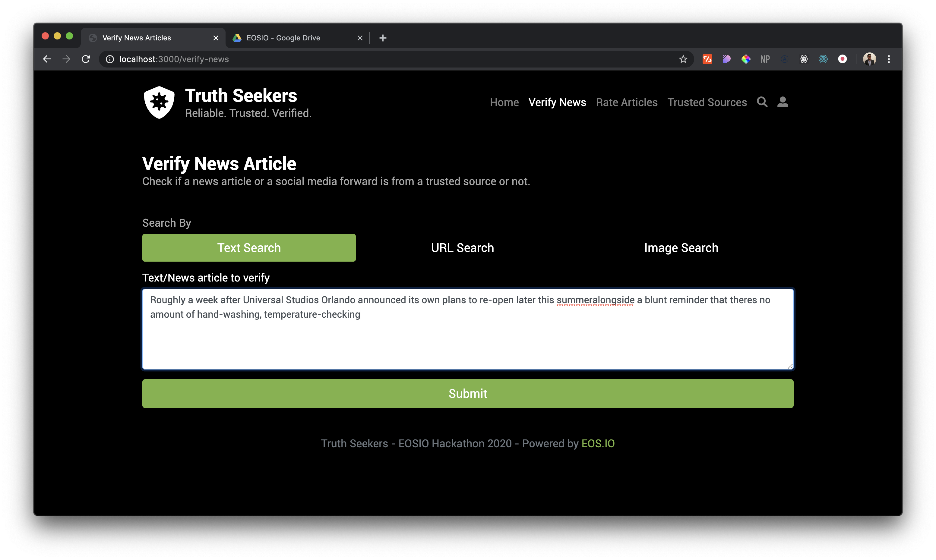Bookmark this page with the star icon

tap(683, 59)
